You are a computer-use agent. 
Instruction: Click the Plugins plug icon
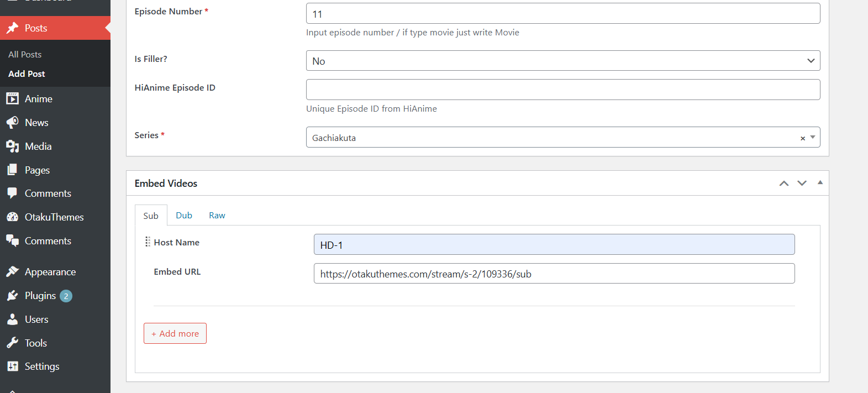pyautogui.click(x=12, y=296)
